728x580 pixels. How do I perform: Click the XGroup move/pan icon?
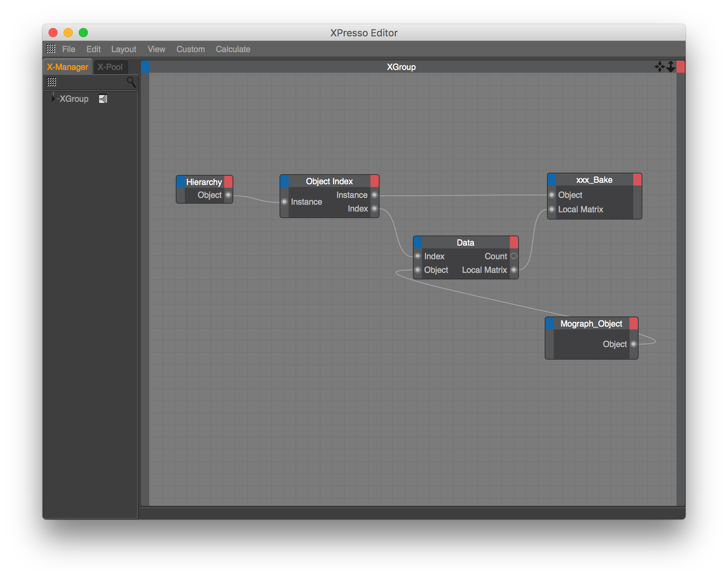659,67
